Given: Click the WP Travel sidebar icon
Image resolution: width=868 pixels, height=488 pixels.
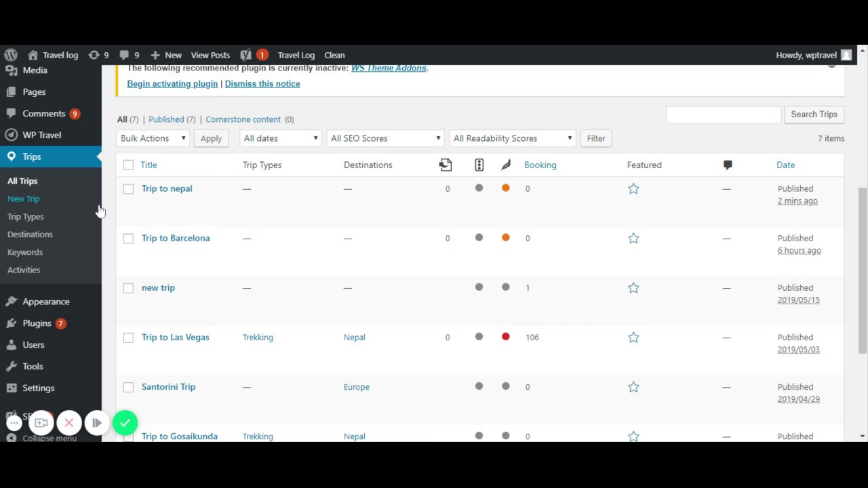Looking at the screenshot, I should (x=11, y=135).
